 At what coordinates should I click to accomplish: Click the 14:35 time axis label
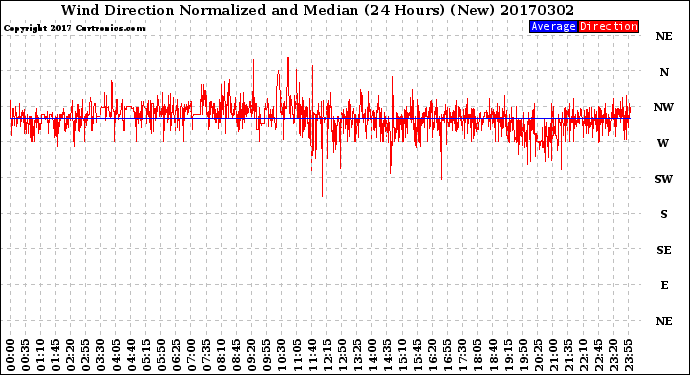(387, 355)
